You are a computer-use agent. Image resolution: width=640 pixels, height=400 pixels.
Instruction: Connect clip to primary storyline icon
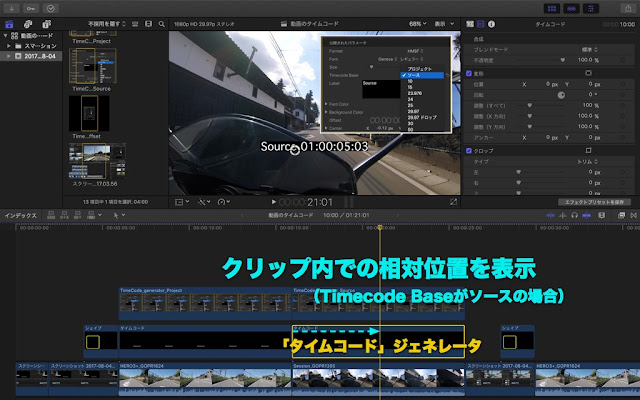coord(51,215)
